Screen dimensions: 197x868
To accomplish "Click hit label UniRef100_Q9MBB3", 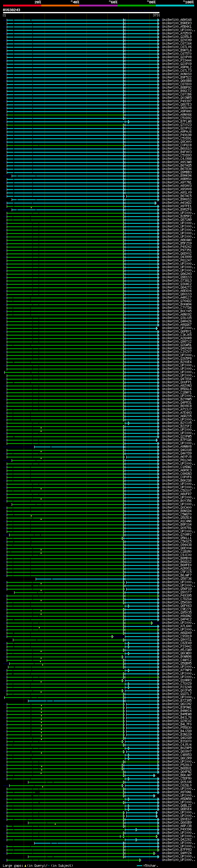I will pos(177,172).
